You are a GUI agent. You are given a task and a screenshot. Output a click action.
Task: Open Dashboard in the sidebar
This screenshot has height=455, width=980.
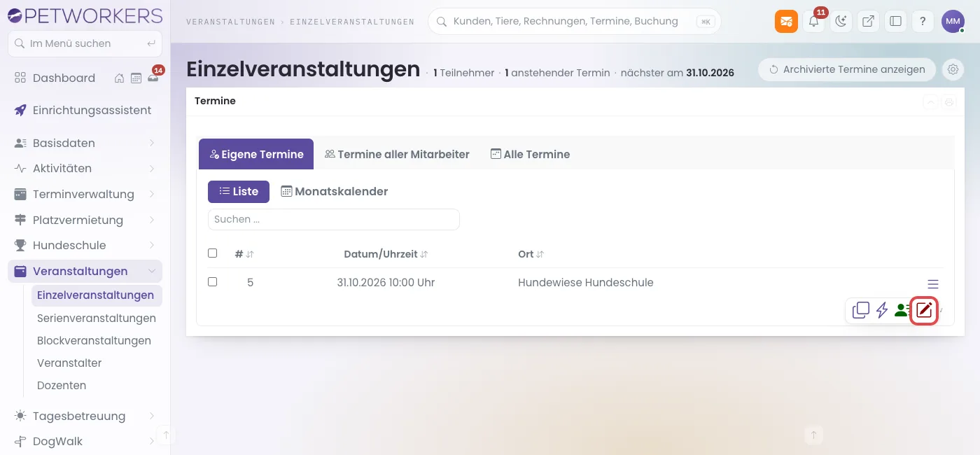pos(64,78)
